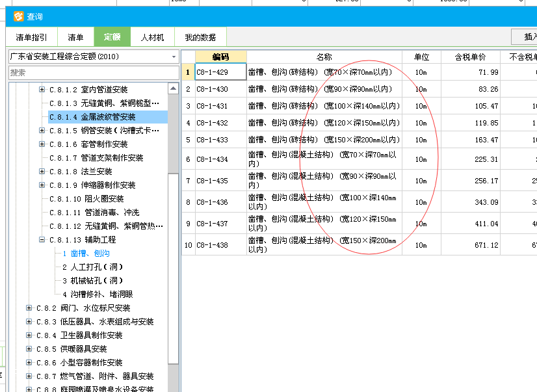The image size is (537, 392).
Task: Select C.8.1.11 管道消毒、冲洗 item
Action: 94,213
